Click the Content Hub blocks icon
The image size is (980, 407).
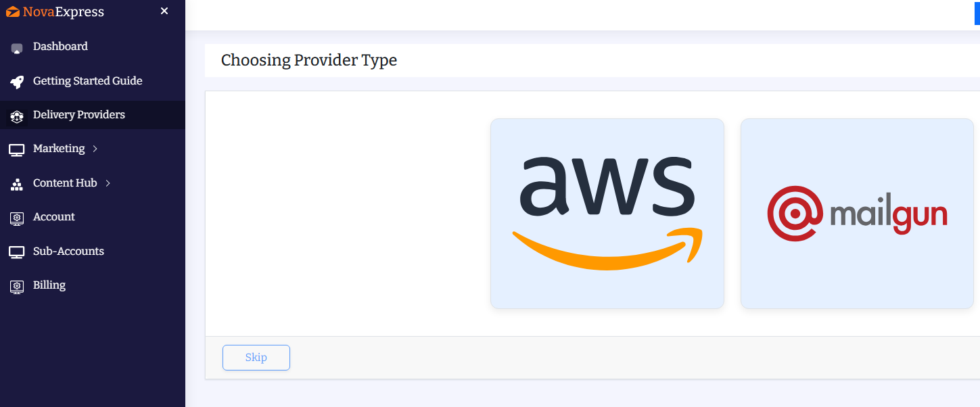[17, 184]
